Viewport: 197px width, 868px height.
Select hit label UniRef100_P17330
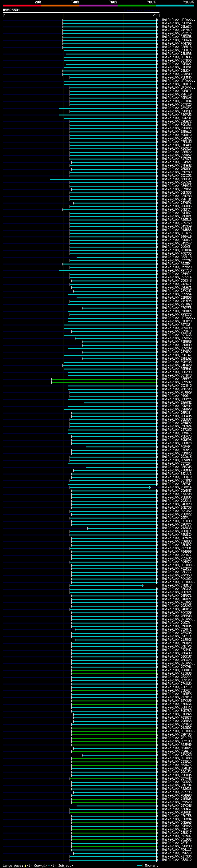pyautogui.click(x=177, y=856)
